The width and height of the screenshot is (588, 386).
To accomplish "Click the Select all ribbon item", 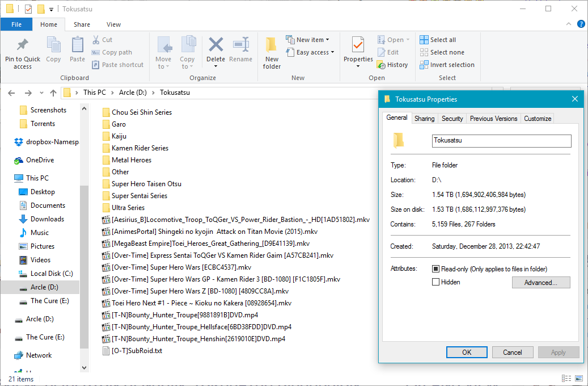I will coord(438,40).
